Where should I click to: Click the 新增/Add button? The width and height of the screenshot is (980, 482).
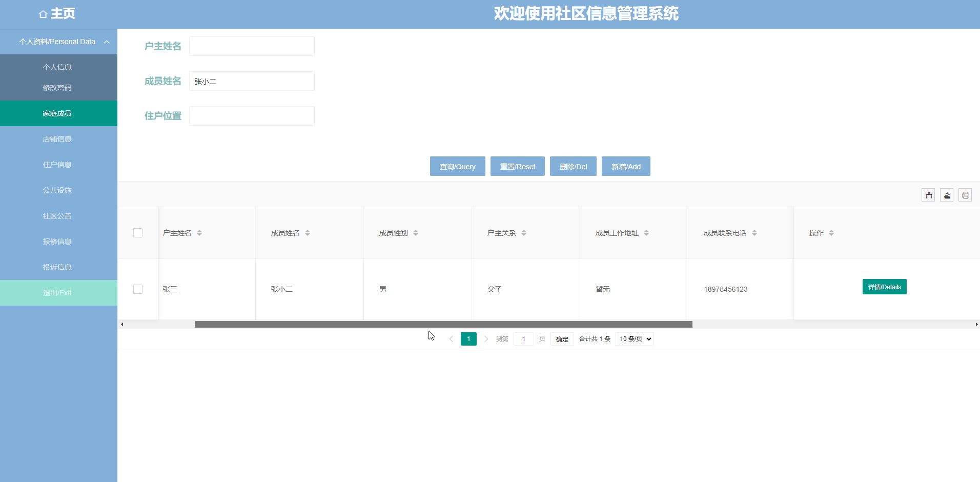tap(626, 166)
